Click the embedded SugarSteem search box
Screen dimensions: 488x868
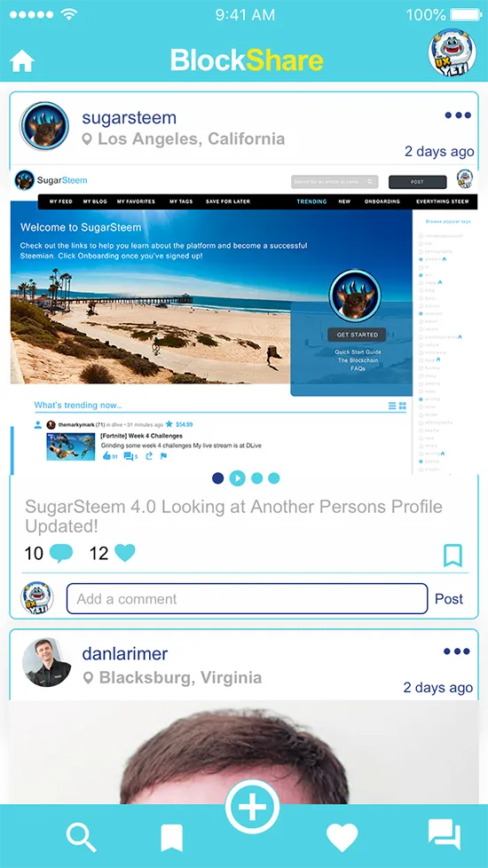(x=335, y=182)
